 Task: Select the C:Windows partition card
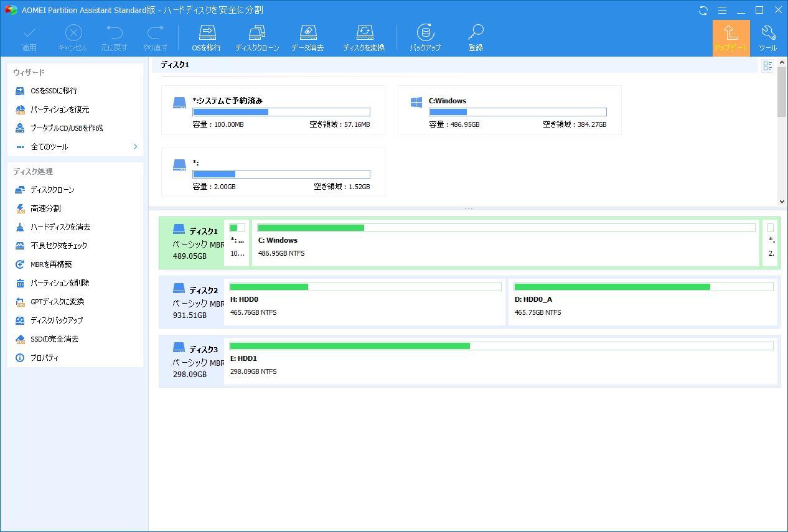(x=510, y=110)
